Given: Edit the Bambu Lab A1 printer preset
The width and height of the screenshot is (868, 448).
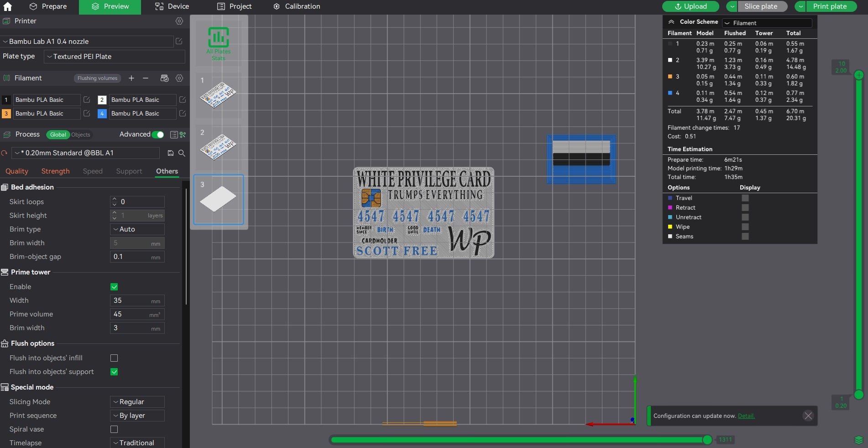Looking at the screenshot, I should 179,41.
